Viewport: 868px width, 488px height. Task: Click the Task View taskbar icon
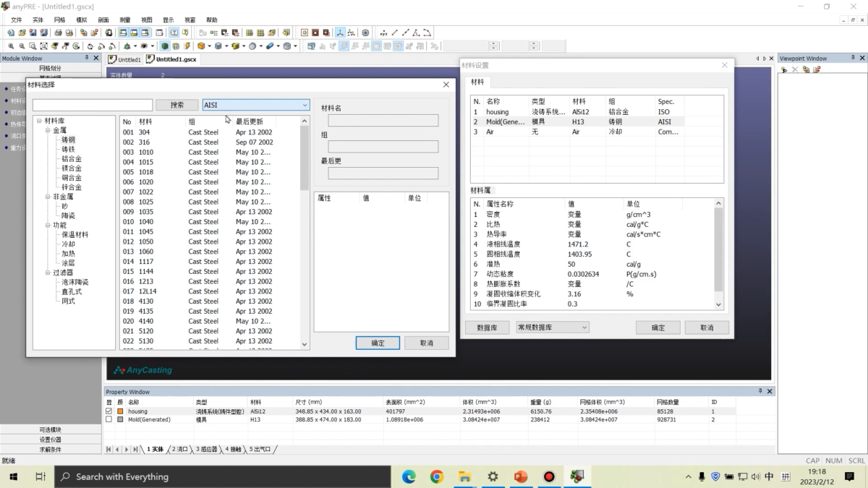click(41, 476)
